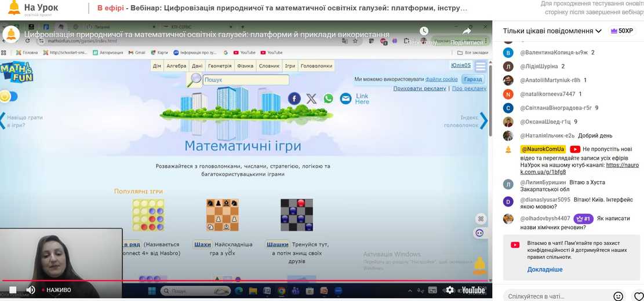Toggle the sun light/dark theme switch
Viewport: 644px width, 301px height.
[x=9, y=96]
